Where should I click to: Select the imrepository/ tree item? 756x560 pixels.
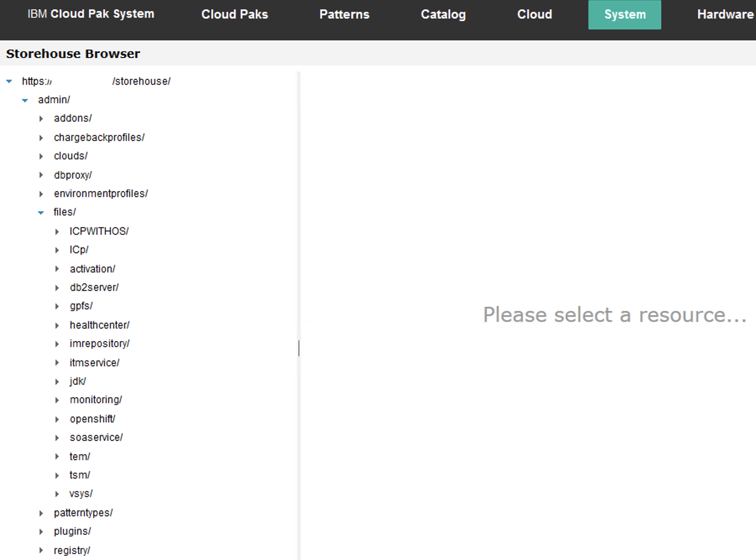pos(100,344)
